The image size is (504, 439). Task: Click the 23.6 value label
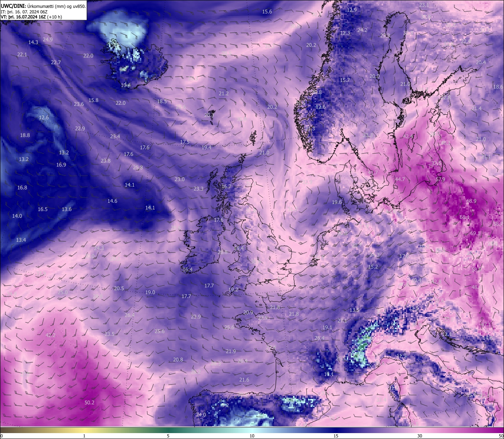tap(79, 104)
